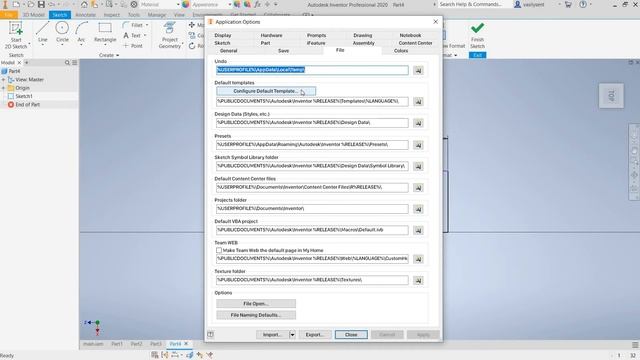Browse for Default Content Center files folder
The height and width of the screenshot is (360, 640).
tap(418, 188)
